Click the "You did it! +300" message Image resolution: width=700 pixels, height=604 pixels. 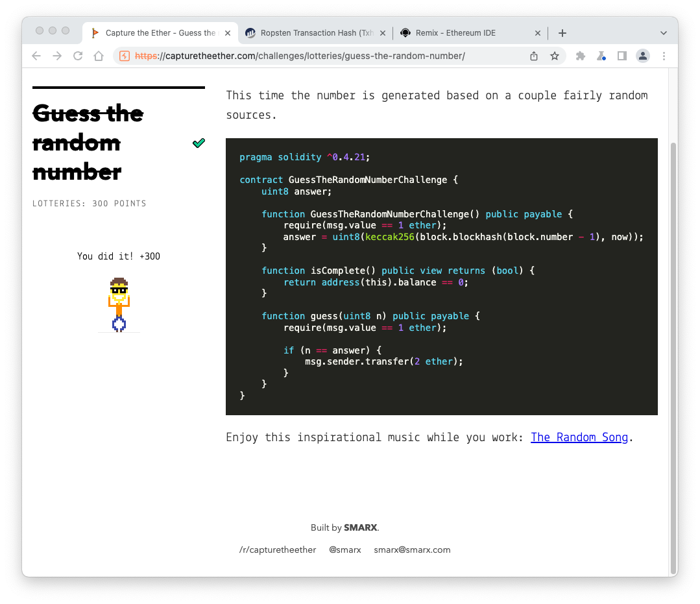click(x=118, y=256)
